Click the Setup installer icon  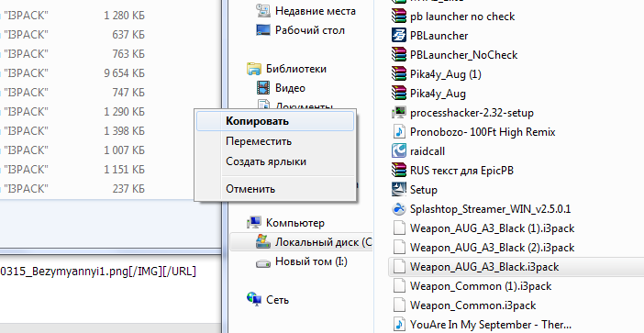pos(399,190)
